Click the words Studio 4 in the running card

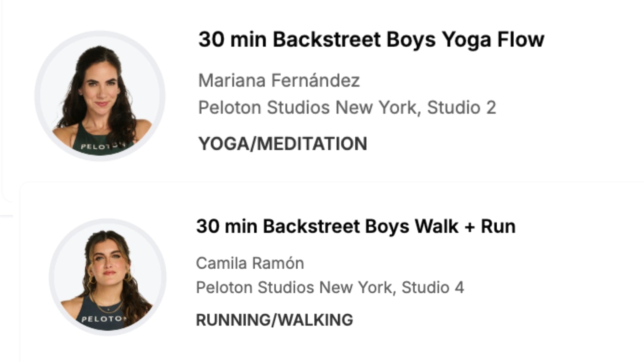pos(432,287)
